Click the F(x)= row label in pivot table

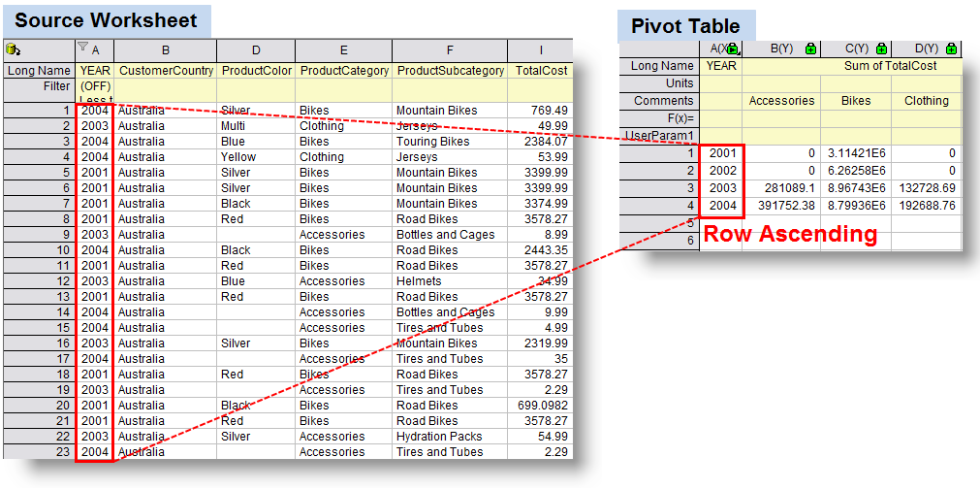click(x=659, y=118)
